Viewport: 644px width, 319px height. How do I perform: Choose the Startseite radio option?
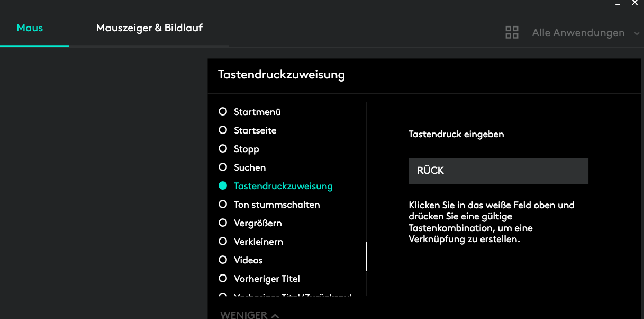(223, 130)
